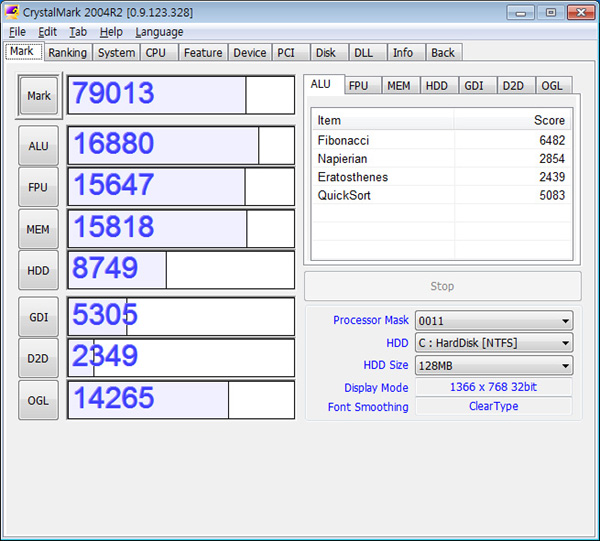The width and height of the screenshot is (600, 541).
Task: Switch to the Back tab
Action: (x=443, y=53)
